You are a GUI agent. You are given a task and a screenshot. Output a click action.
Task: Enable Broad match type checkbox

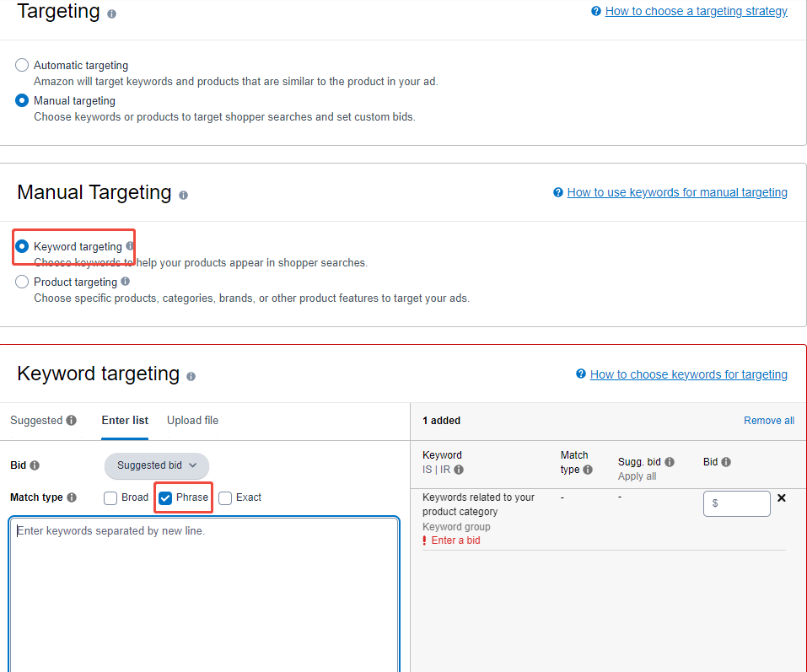(x=110, y=497)
